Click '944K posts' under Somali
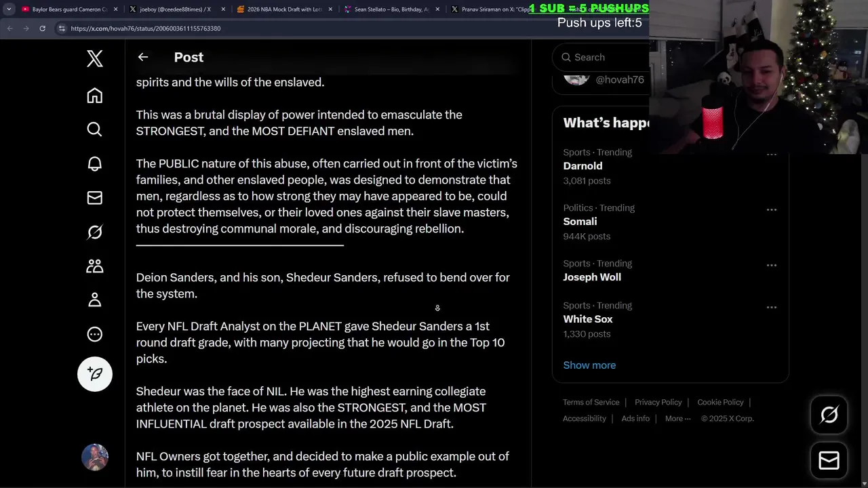Image resolution: width=868 pixels, height=488 pixels. (x=587, y=237)
